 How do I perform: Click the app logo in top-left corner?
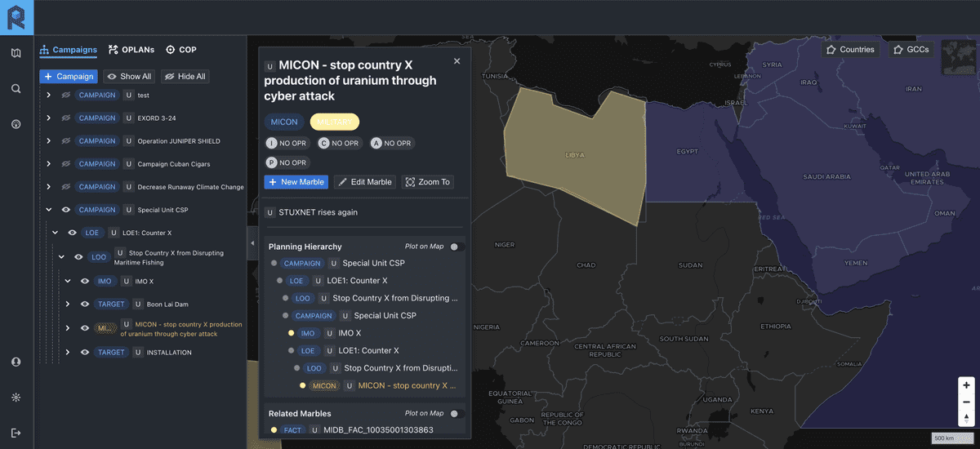[16, 17]
